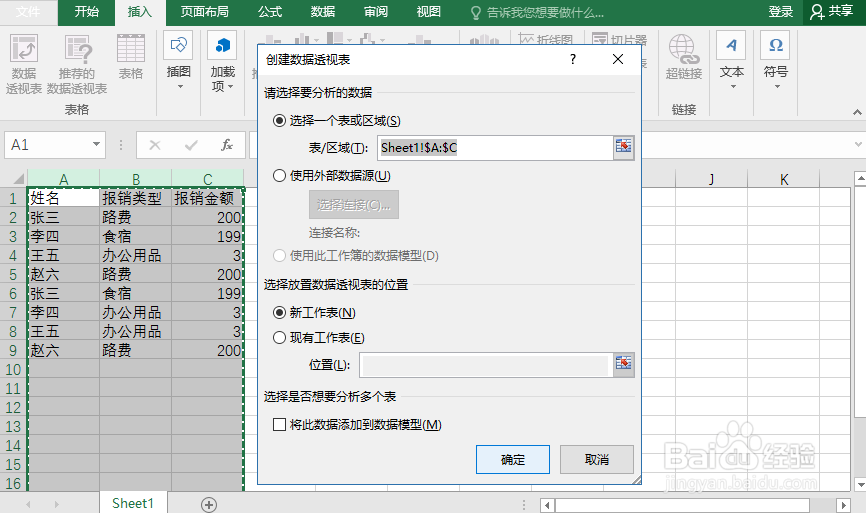Click horizontal scrollbar left arrow
Viewport: 866px width, 513px height.
point(547,505)
